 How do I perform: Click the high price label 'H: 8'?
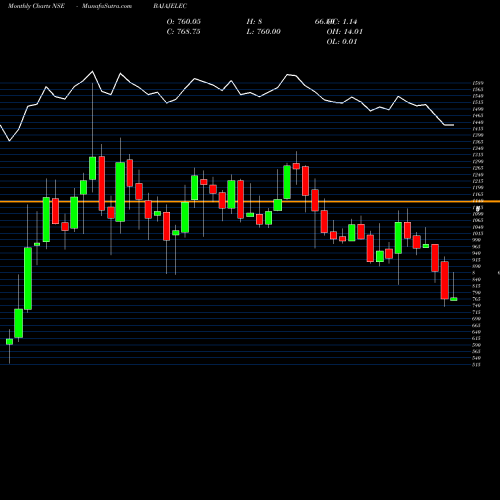254,22
